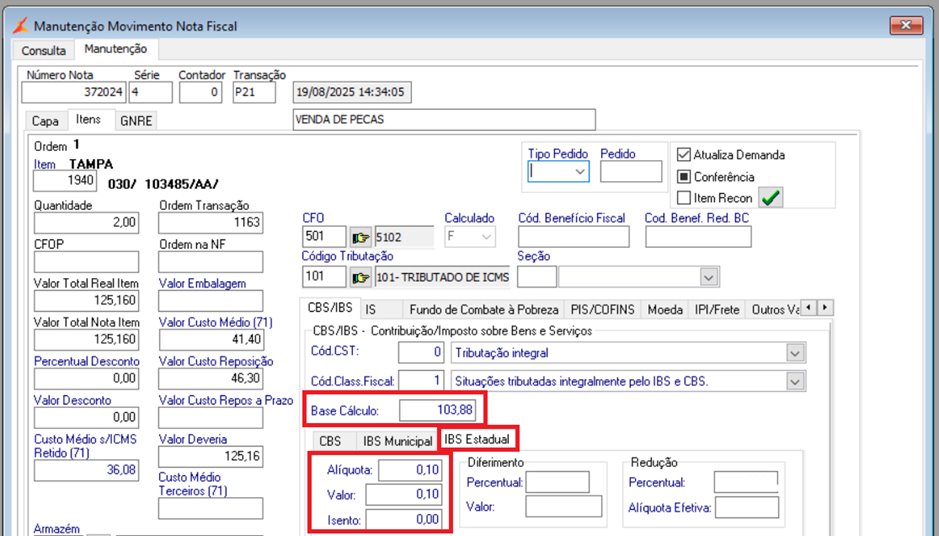Click the green checkmark confirm icon

771,198
